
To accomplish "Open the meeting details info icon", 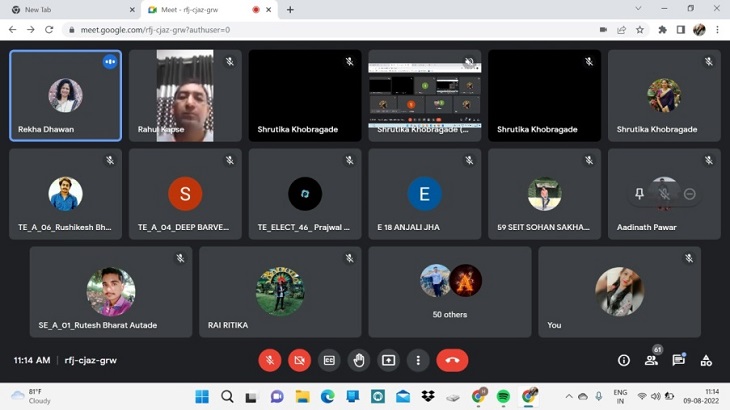I will click(624, 360).
